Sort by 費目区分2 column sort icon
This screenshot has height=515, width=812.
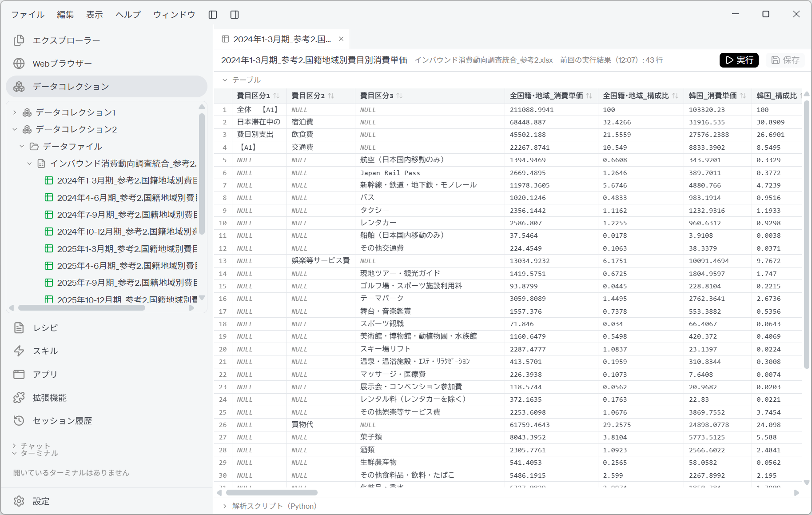pyautogui.click(x=331, y=96)
